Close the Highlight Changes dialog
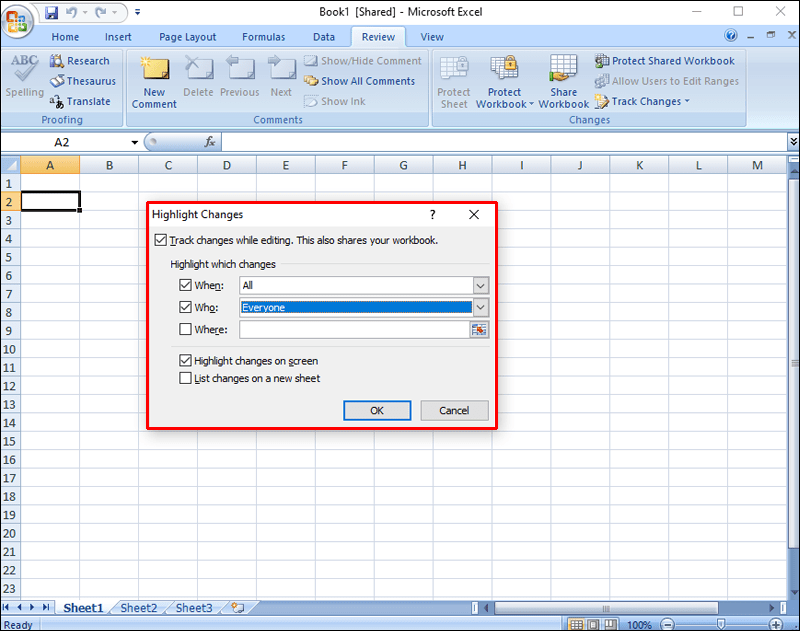Viewport: 800px width, 631px height. coord(474,215)
